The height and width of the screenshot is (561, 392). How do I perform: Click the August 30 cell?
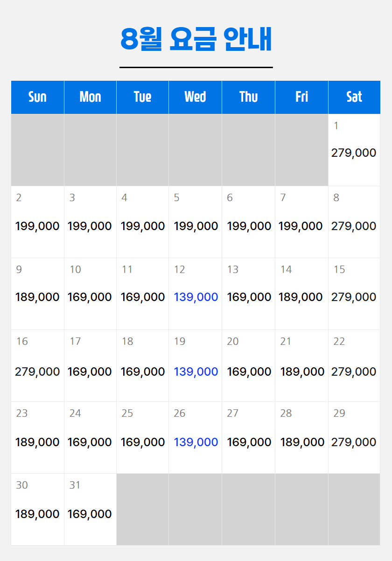pyautogui.click(x=37, y=509)
